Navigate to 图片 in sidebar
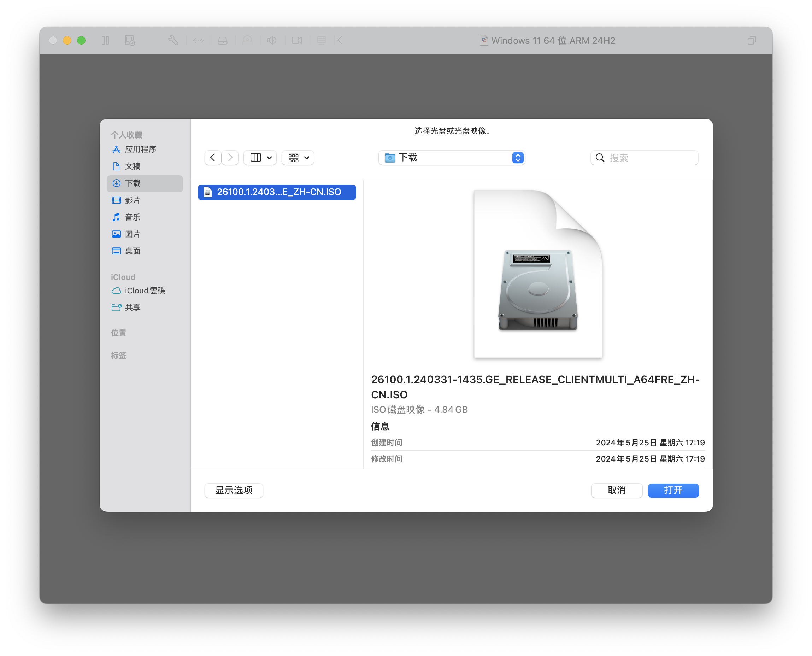The width and height of the screenshot is (812, 656). tap(133, 234)
